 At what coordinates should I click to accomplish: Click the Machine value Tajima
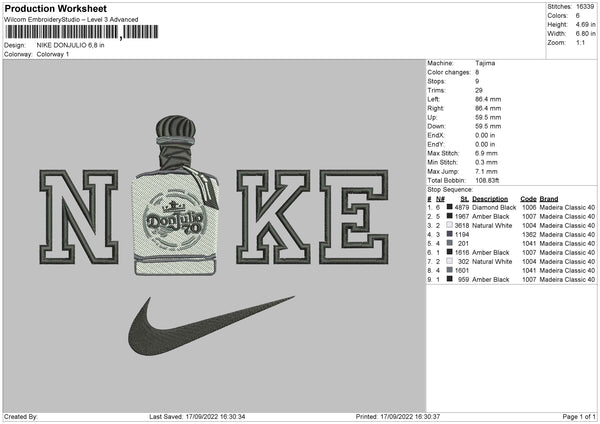(485, 63)
